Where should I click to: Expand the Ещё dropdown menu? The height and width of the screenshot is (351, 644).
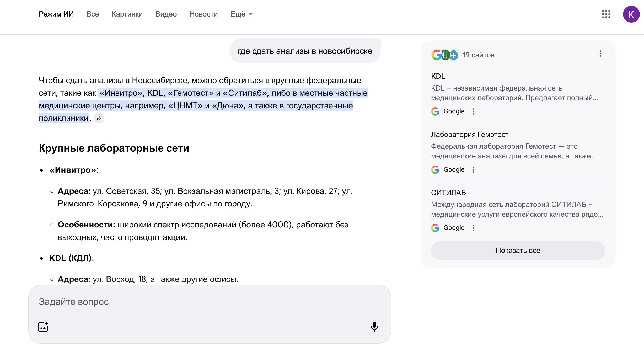241,14
